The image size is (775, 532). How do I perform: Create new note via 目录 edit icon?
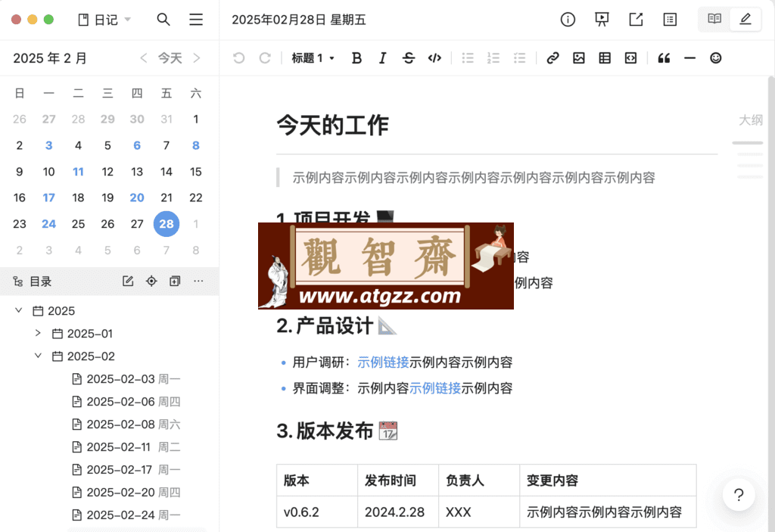pyautogui.click(x=127, y=282)
